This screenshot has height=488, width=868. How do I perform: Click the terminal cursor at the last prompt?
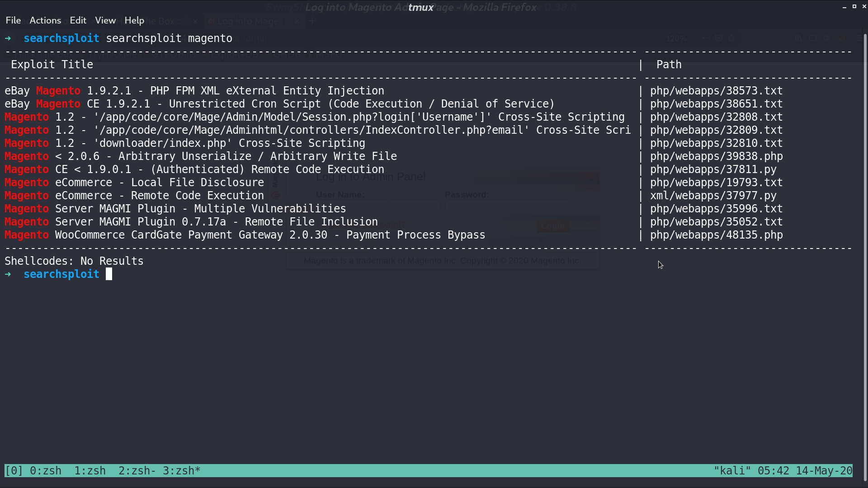click(x=109, y=274)
